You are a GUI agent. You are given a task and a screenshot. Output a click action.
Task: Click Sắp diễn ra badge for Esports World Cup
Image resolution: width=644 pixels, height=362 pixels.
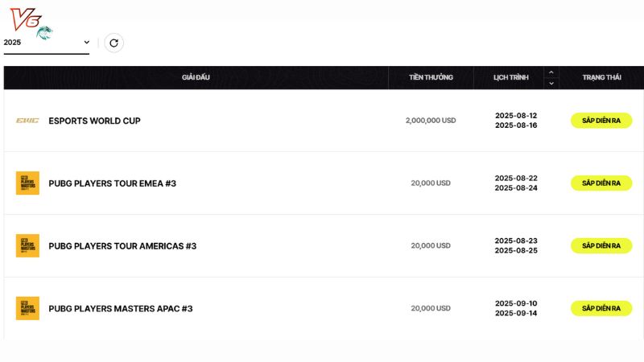coord(601,121)
